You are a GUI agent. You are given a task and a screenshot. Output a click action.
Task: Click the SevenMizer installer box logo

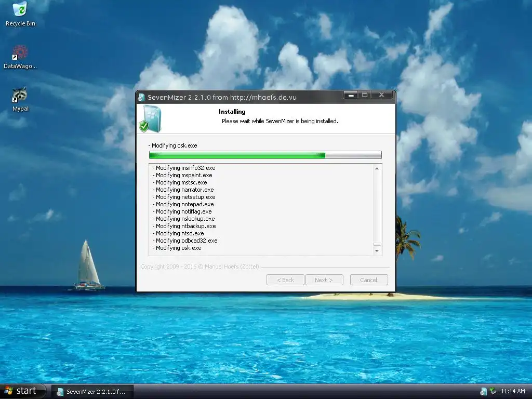click(x=150, y=118)
